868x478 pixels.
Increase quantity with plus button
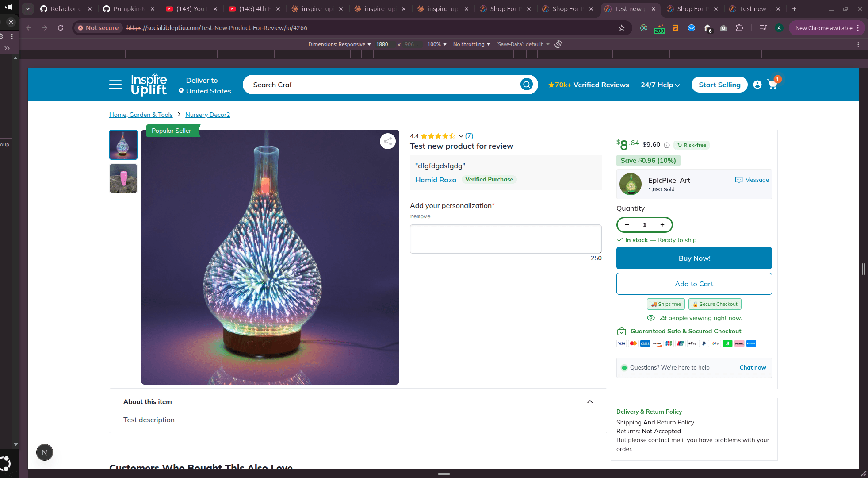pyautogui.click(x=662, y=225)
